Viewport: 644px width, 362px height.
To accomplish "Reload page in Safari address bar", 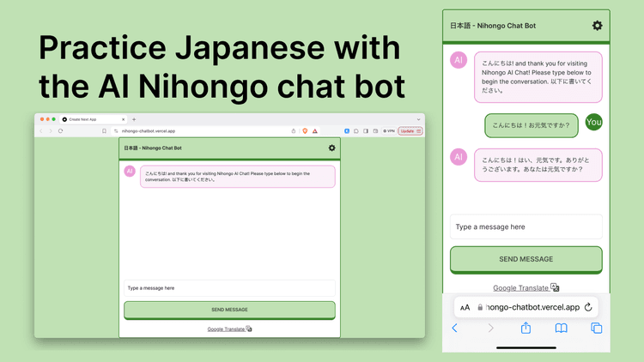I will pos(588,307).
